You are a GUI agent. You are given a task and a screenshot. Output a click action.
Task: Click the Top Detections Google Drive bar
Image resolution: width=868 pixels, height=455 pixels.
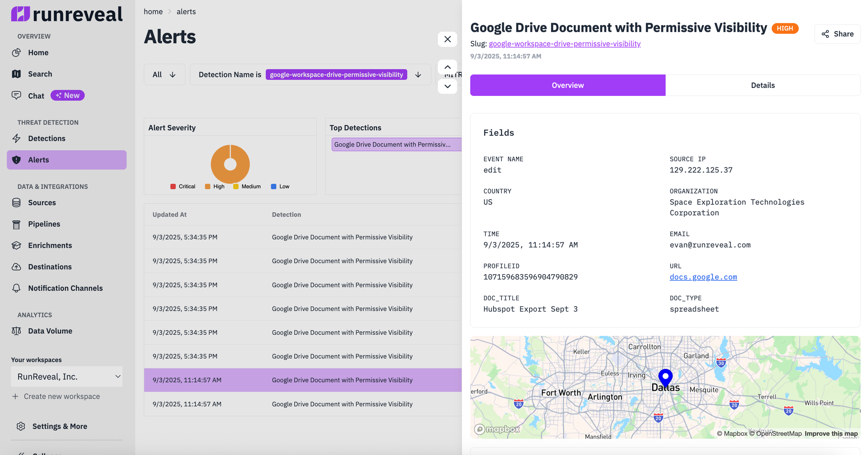coord(397,144)
